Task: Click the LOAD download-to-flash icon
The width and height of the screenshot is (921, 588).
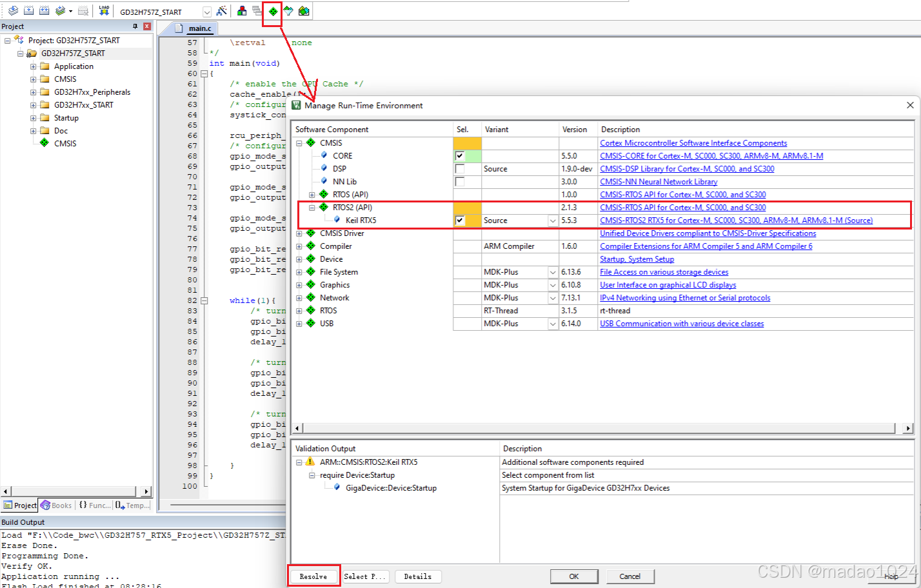Action: (104, 11)
